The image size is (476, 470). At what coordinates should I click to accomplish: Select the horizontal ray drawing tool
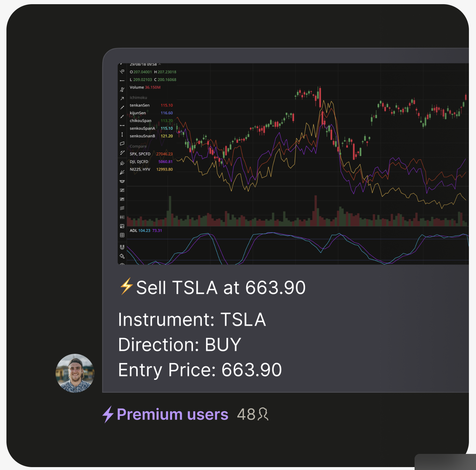click(x=122, y=80)
